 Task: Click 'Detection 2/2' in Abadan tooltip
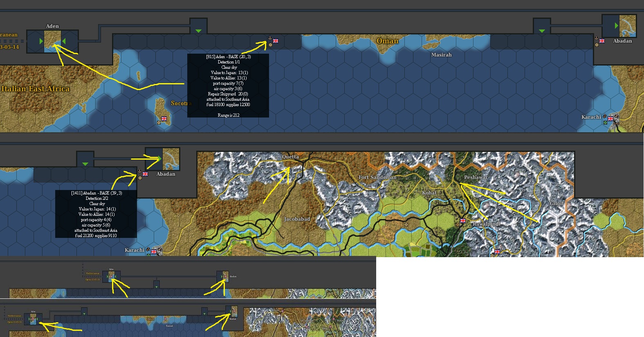[x=96, y=198]
